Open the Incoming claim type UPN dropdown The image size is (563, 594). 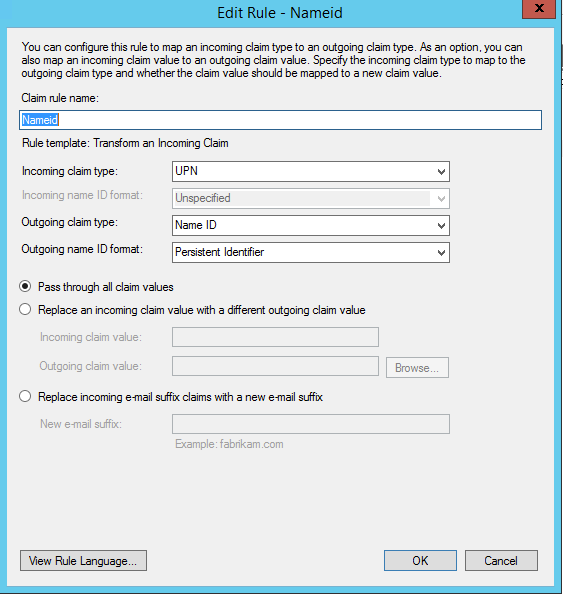pos(311,171)
